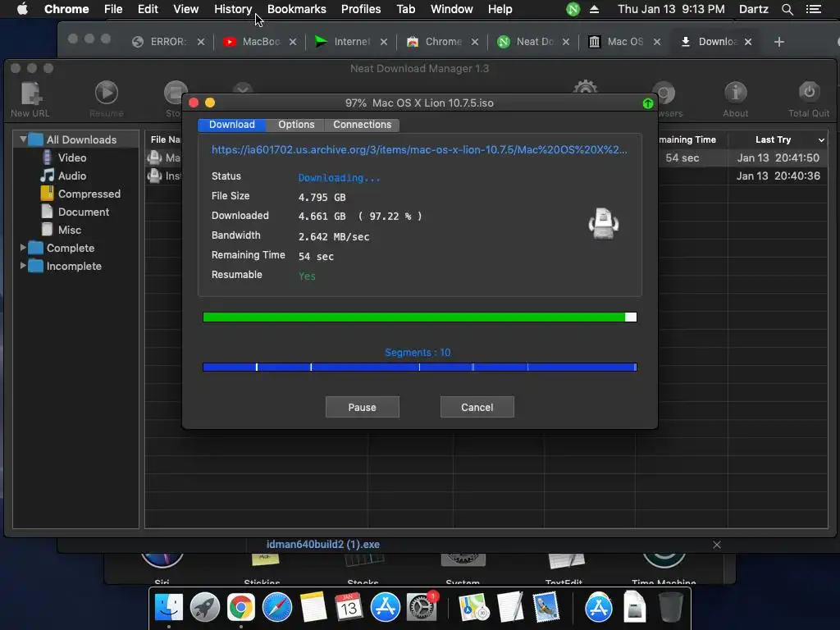This screenshot has height=630, width=840.
Task: Open Trash from the Dock
Action: click(670, 607)
